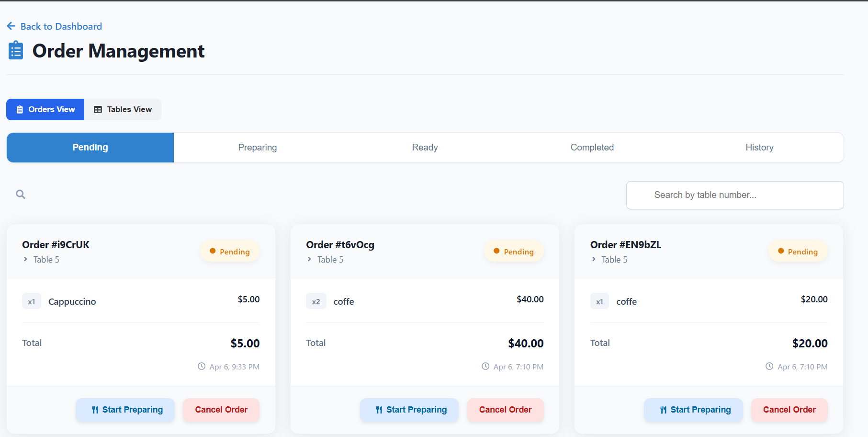Click the clipboard icon inside Orders View button
Screen dimensions: 868x437
(20, 109)
